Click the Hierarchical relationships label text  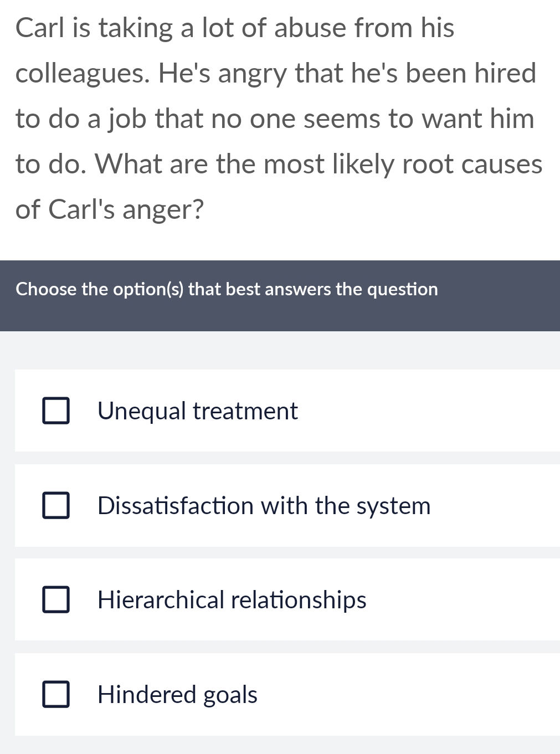(232, 599)
